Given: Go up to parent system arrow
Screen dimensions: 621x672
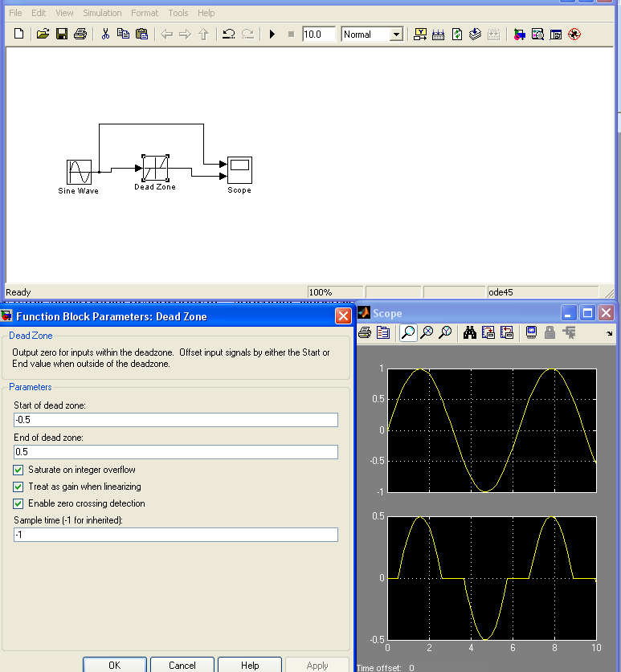Looking at the screenshot, I should pyautogui.click(x=204, y=34).
